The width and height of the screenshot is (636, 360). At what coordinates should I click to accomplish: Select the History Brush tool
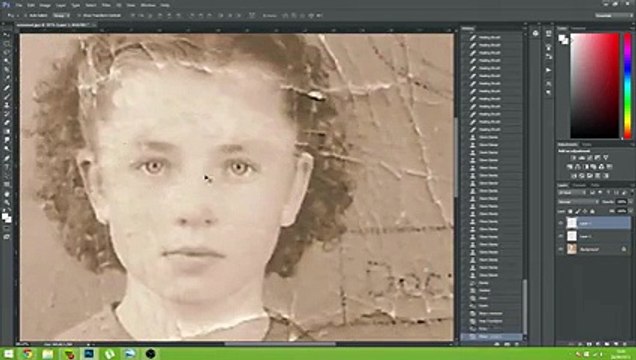click(6, 114)
